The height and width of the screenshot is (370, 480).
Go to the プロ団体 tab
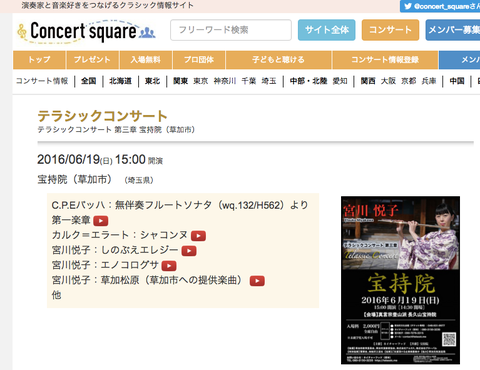[x=199, y=60]
